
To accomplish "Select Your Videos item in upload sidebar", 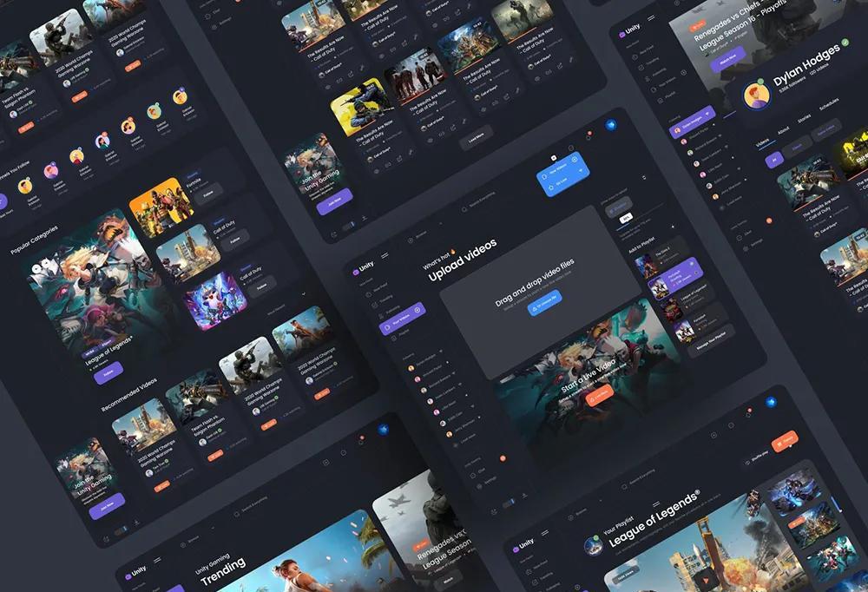I will (403, 318).
